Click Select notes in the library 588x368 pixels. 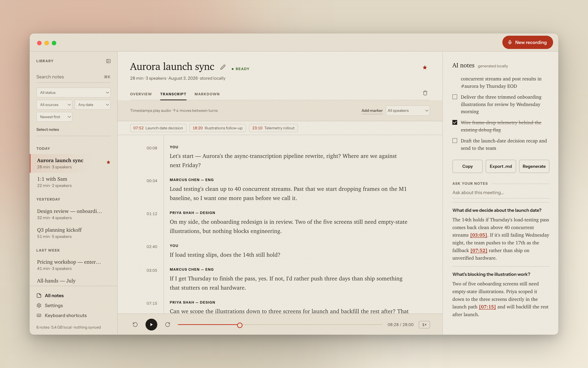pos(48,130)
